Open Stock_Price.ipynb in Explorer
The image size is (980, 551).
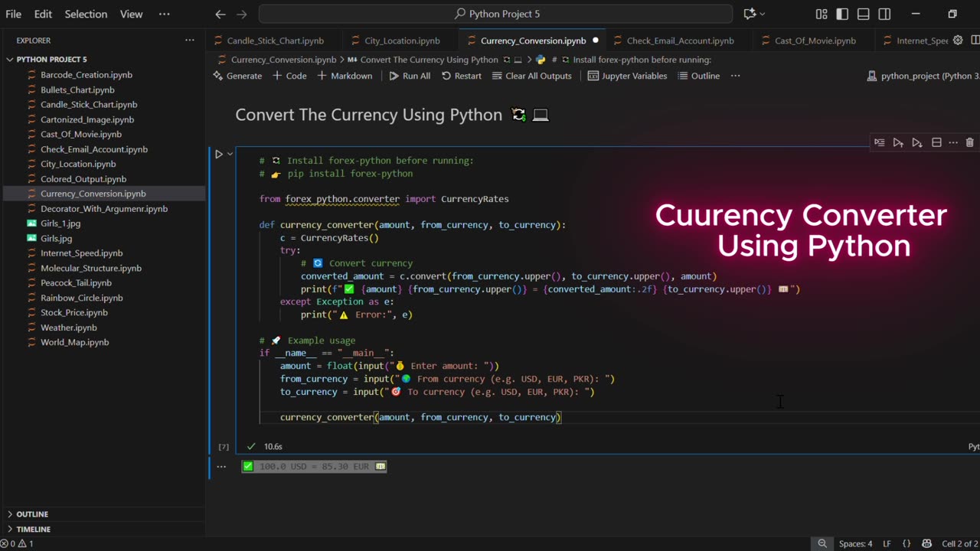coord(74,312)
